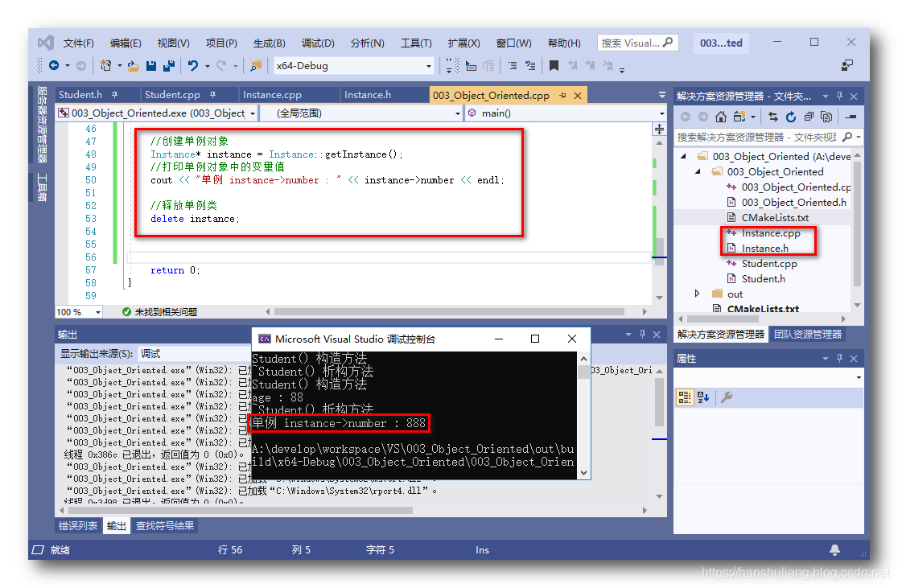Toggle the pin on the 003_Object_Oriented.cpp tab
Screen dimensions: 898x588
tap(562, 96)
